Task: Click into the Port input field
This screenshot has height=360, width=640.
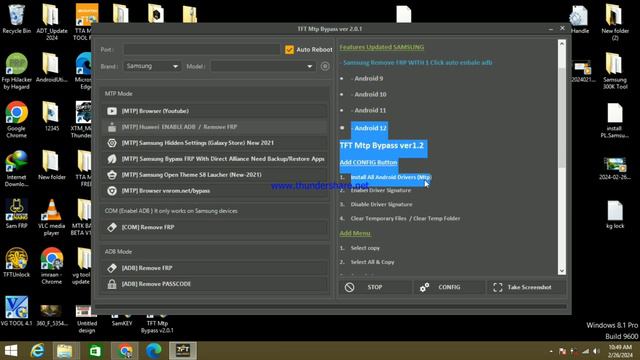Action: [x=202, y=49]
